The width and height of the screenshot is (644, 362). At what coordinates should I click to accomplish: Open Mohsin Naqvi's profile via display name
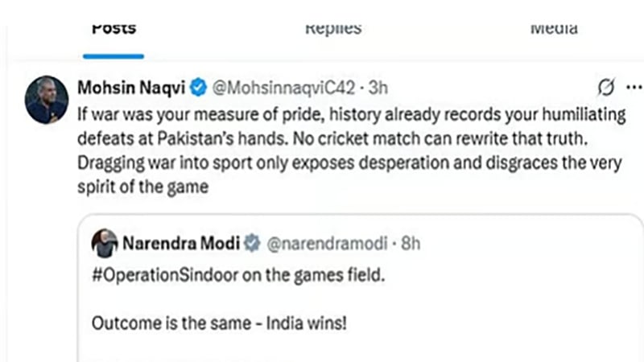[x=131, y=87]
